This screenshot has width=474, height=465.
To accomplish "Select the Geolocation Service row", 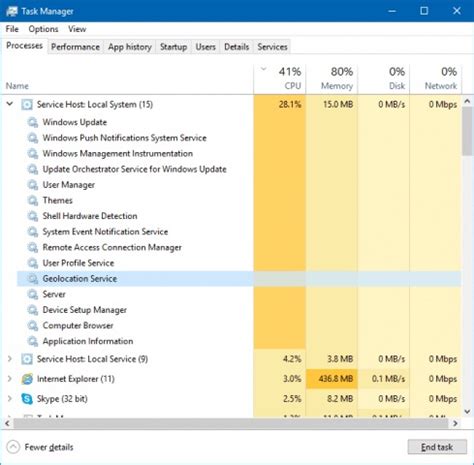I will tap(239, 279).
